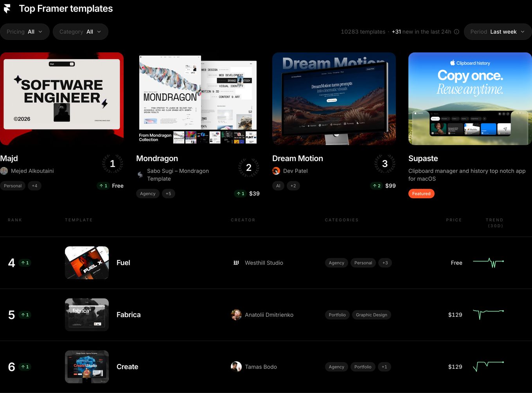Select the Personal tag in the Fuel row
This screenshot has height=393, width=532.
pyautogui.click(x=363, y=263)
